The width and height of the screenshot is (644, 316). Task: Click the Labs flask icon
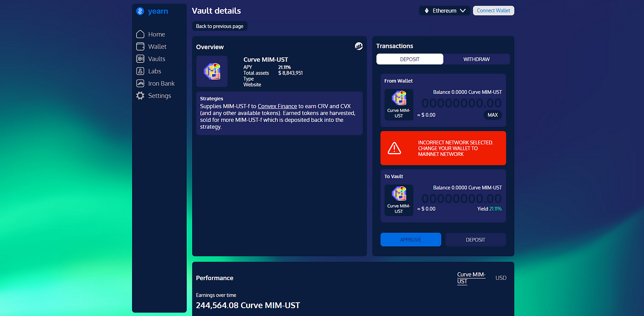[x=140, y=71]
